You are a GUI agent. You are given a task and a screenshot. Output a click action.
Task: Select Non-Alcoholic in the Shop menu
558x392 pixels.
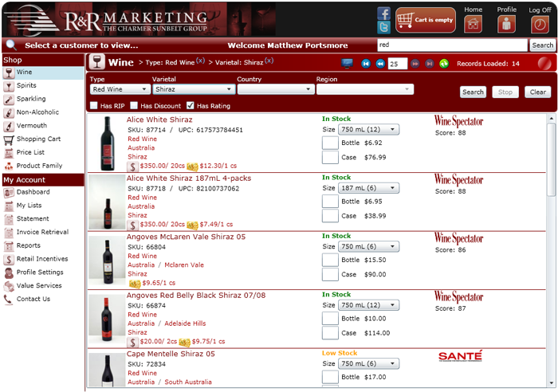pyautogui.click(x=43, y=112)
